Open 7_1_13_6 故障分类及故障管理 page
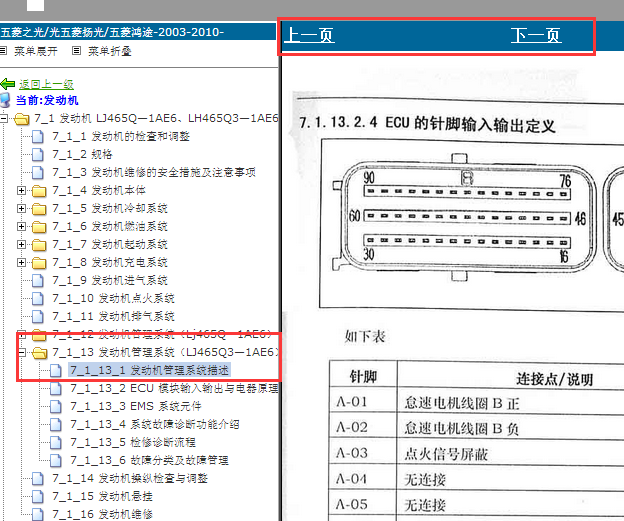 [149, 460]
